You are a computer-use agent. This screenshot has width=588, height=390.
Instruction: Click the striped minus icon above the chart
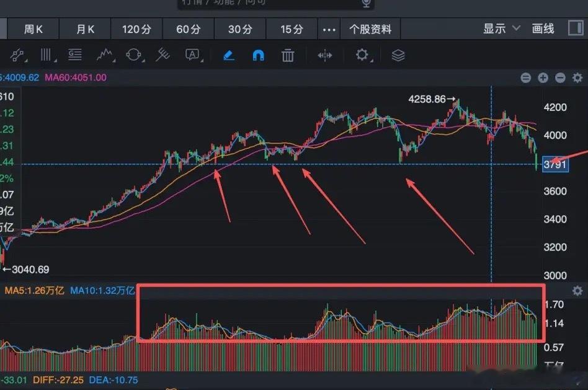tap(526, 78)
